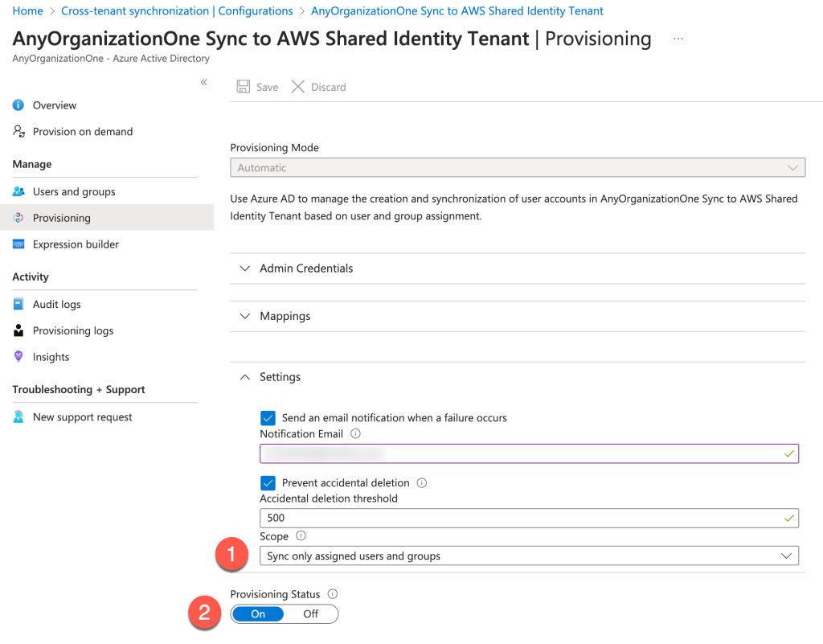Open the ellipsis more options menu
The image size is (823, 644).
678,38
